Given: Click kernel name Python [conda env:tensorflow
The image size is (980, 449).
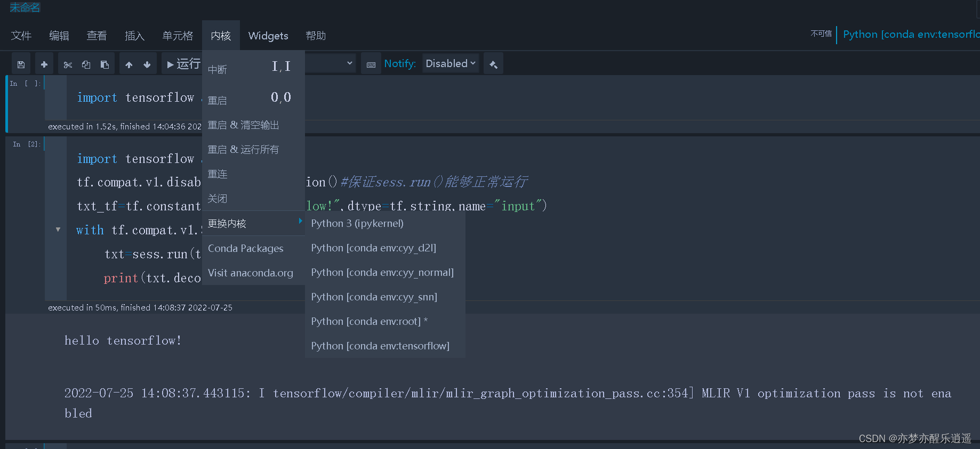Looking at the screenshot, I should (911, 34).
